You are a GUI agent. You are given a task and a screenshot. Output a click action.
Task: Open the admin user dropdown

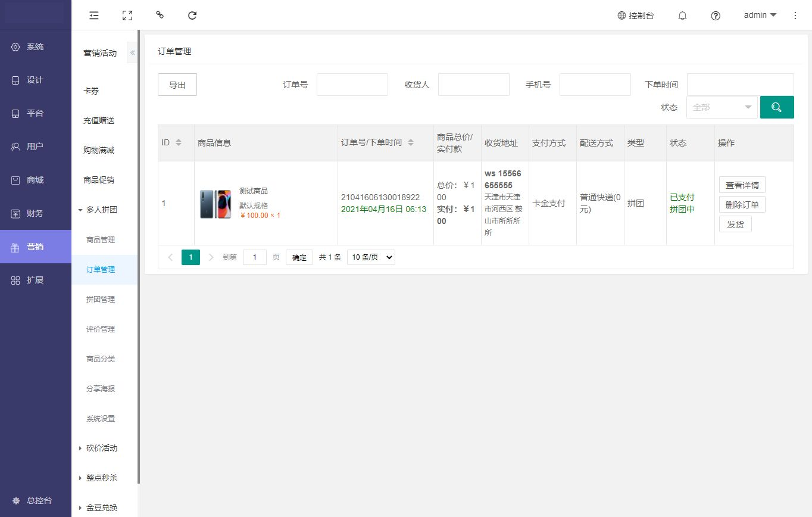[x=760, y=15]
